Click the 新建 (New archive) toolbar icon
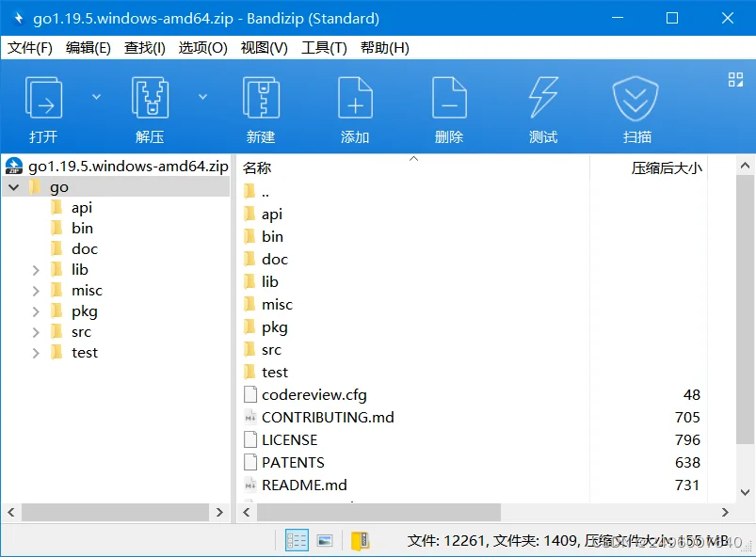This screenshot has width=756, height=557. click(261, 98)
